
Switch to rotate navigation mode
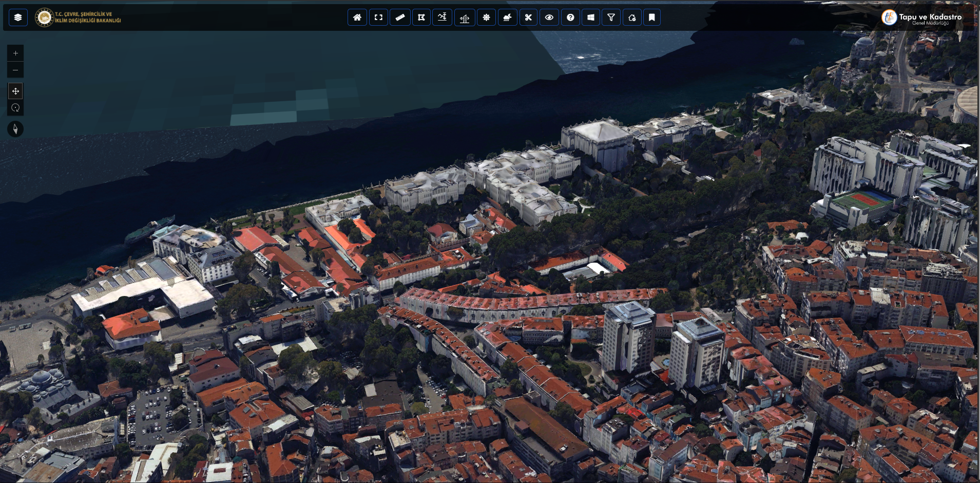point(15,107)
